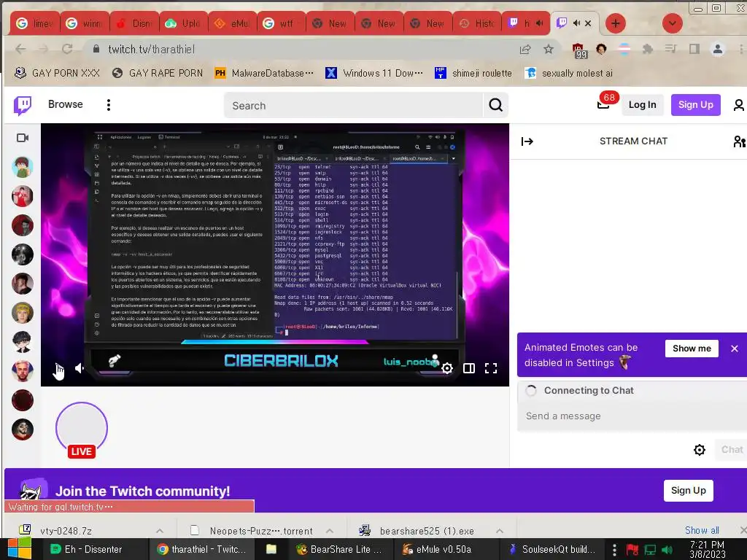
Task: Switch to the winm tab
Action: point(85,23)
